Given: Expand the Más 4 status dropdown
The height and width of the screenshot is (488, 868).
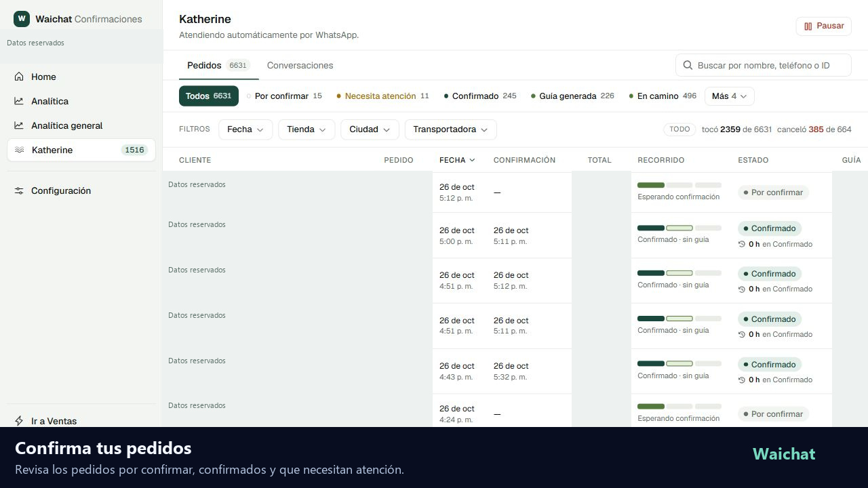Looking at the screenshot, I should (x=729, y=96).
